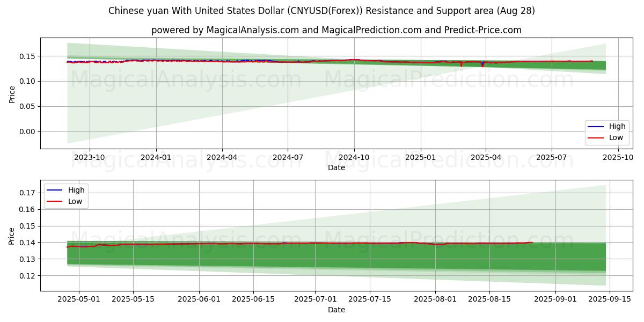644x322 pixels.
Task: Click the '2025-04' date tick on the top chart
Action: pyautogui.click(x=486, y=157)
